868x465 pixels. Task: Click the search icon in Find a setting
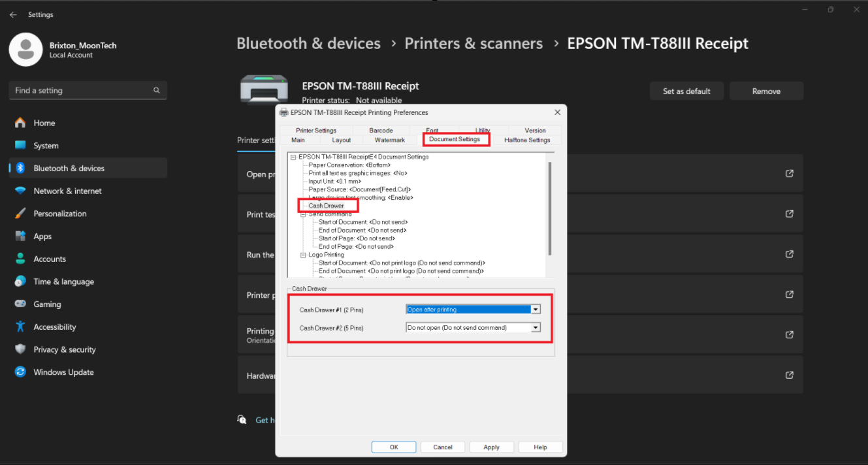point(157,91)
